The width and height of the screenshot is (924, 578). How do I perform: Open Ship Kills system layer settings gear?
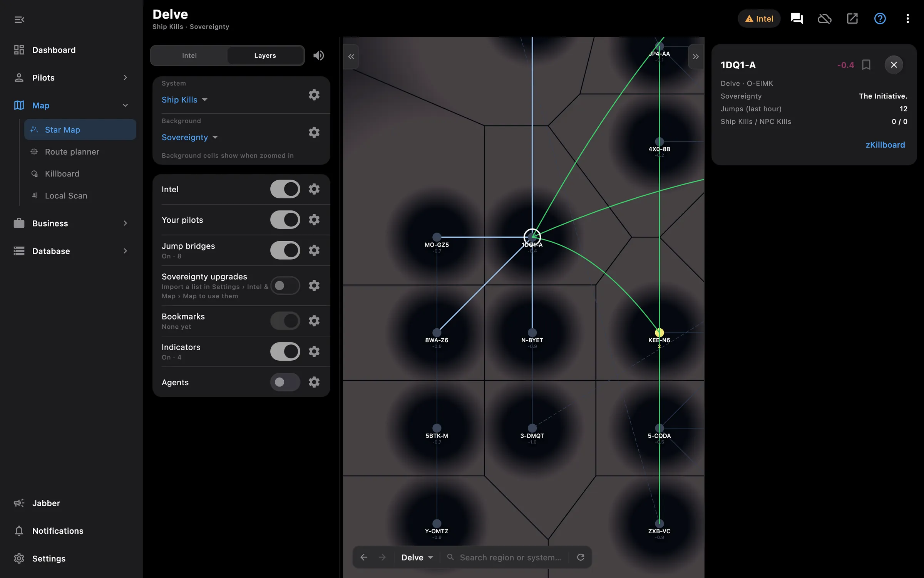(314, 95)
